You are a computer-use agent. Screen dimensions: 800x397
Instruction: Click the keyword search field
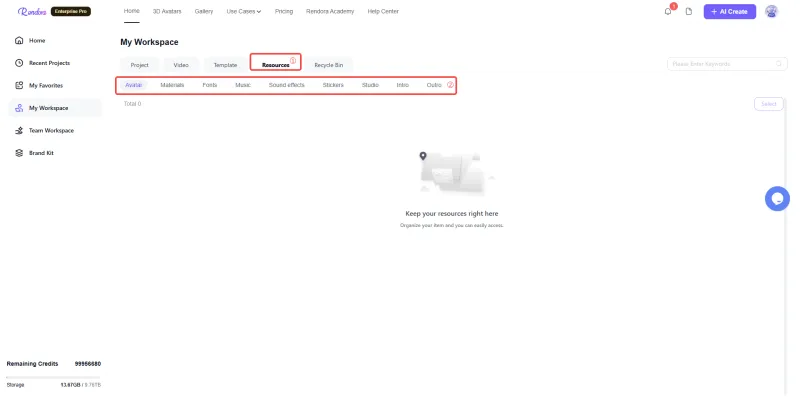coord(727,64)
